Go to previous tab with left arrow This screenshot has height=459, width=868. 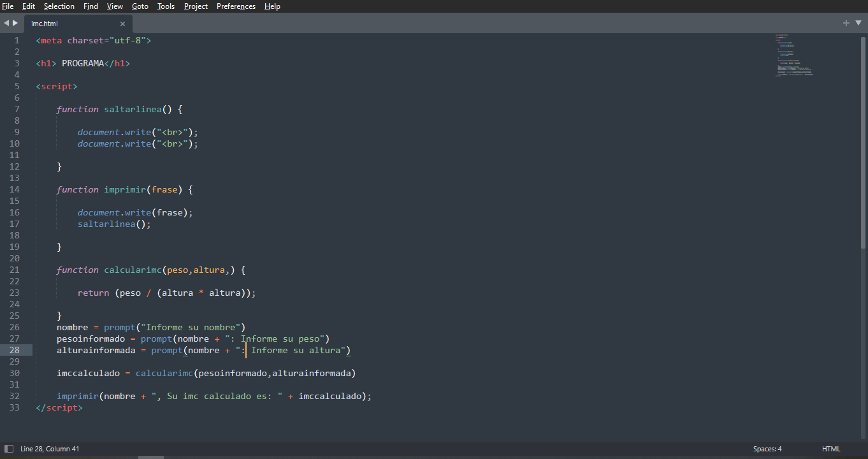click(6, 23)
